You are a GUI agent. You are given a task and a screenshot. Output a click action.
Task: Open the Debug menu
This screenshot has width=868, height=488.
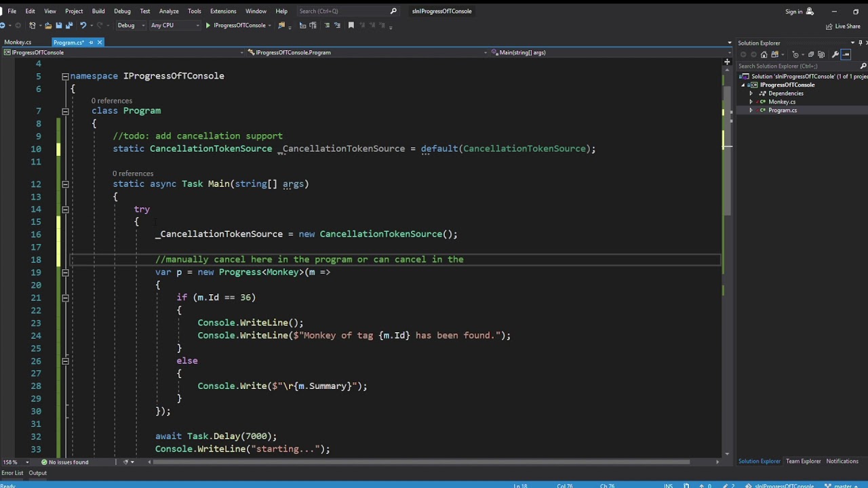122,11
